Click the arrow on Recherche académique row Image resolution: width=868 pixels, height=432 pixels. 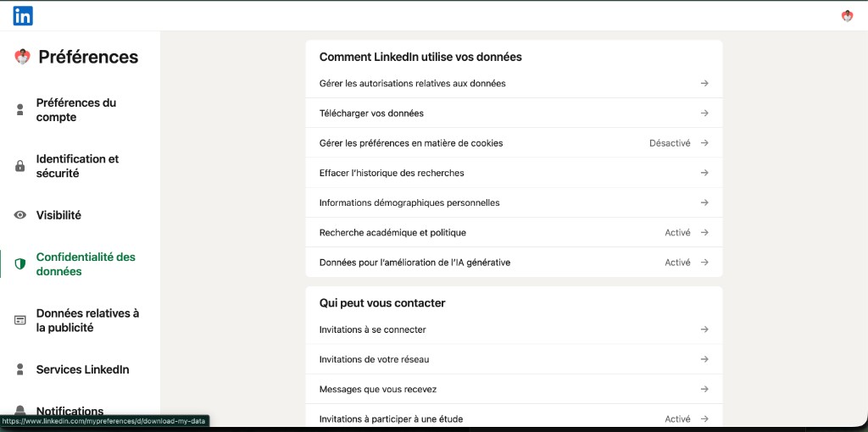pos(704,233)
